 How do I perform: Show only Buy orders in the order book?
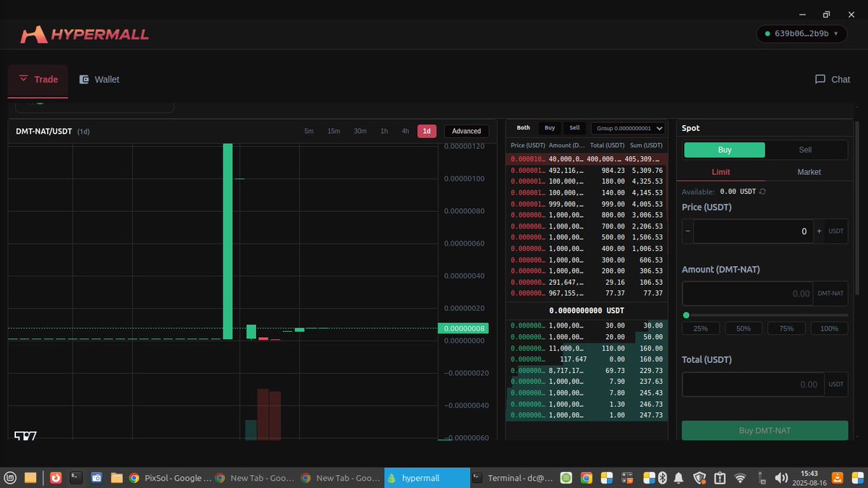coord(550,128)
